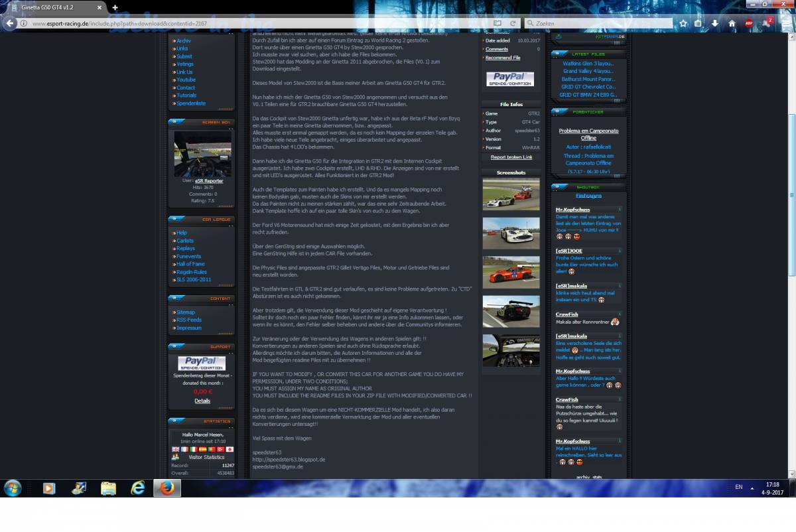The width and height of the screenshot is (796, 532).
Task: Open the downloads arrow in the toolbar
Action: (x=715, y=23)
